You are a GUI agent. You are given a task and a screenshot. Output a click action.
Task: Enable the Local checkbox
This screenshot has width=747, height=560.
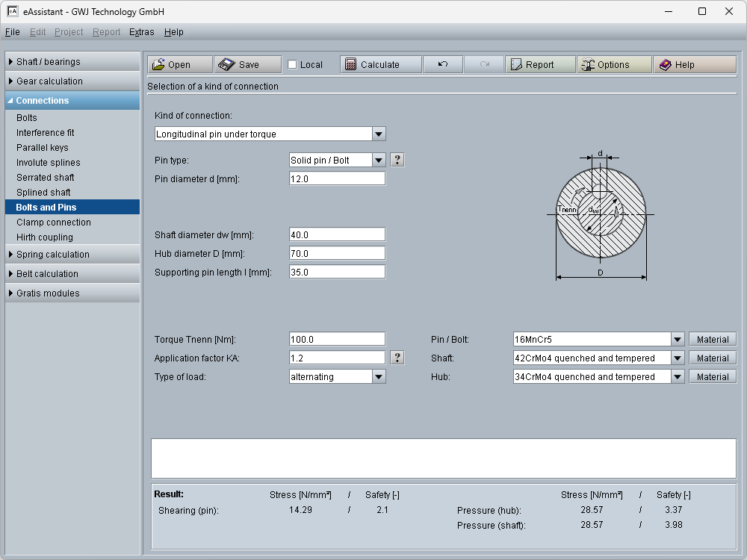click(x=293, y=65)
